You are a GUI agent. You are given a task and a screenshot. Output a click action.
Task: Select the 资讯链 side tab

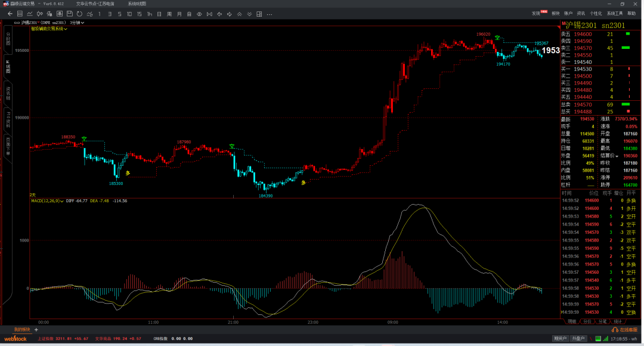8,92
